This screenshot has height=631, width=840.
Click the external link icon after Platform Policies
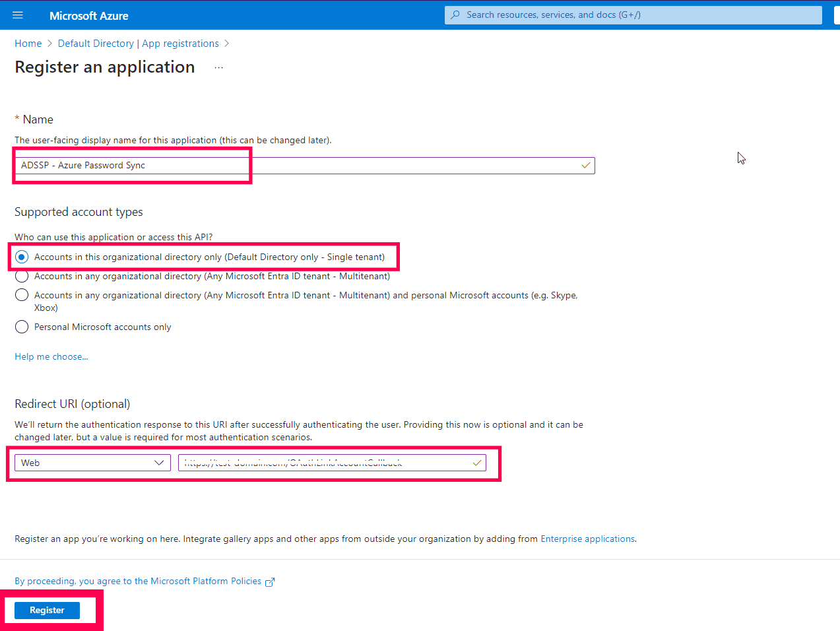point(271,581)
